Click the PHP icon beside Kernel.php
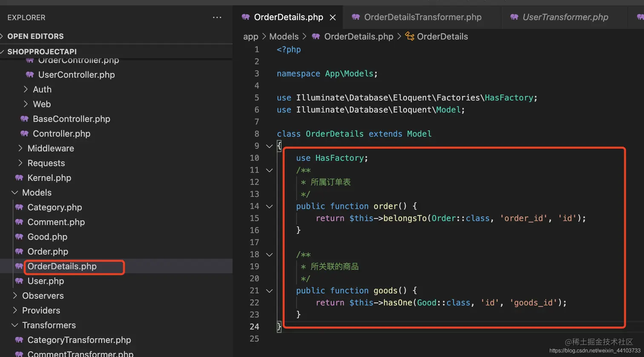 pos(19,178)
